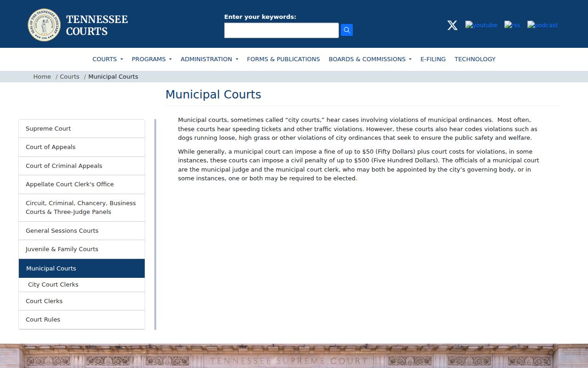Expand the Programs dropdown menu
The width and height of the screenshot is (588, 368).
pos(152,59)
